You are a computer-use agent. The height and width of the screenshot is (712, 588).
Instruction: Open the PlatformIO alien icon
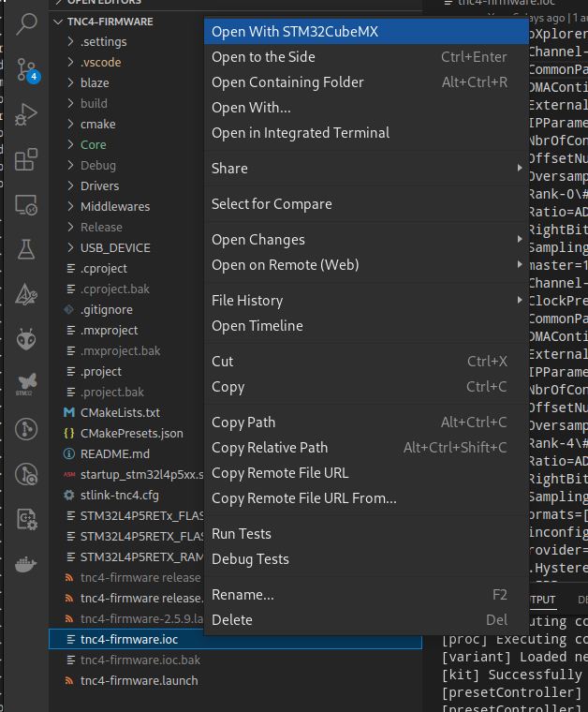26,338
